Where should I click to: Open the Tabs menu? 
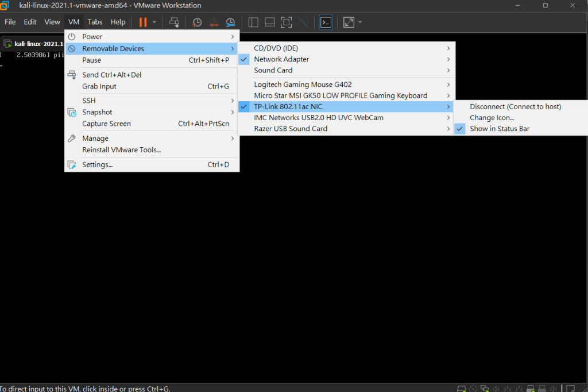pyautogui.click(x=95, y=22)
